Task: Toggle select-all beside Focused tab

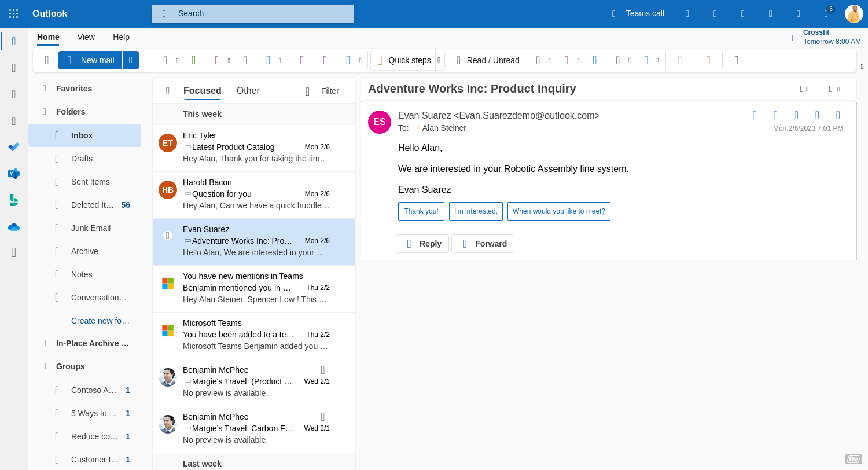Action: click(x=168, y=91)
